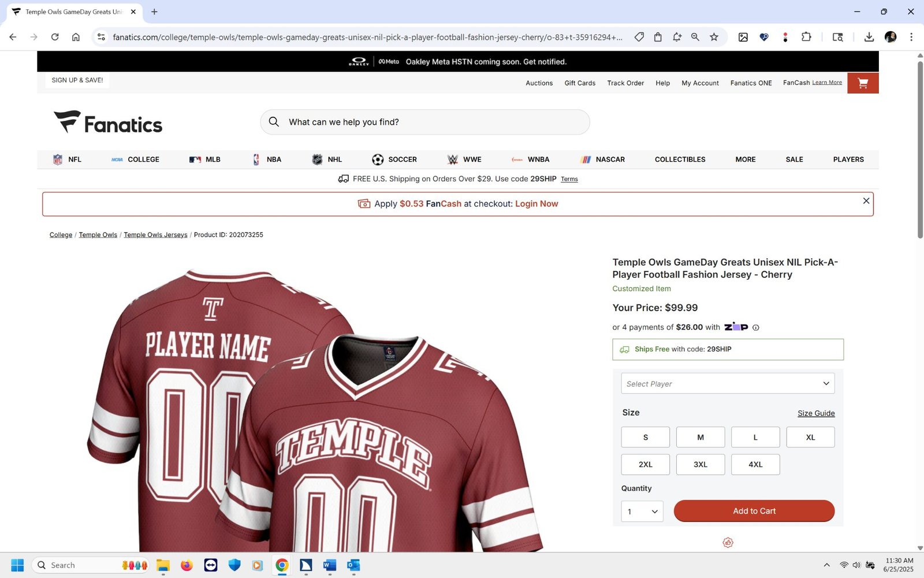
Task: Select size L
Action: (x=755, y=438)
